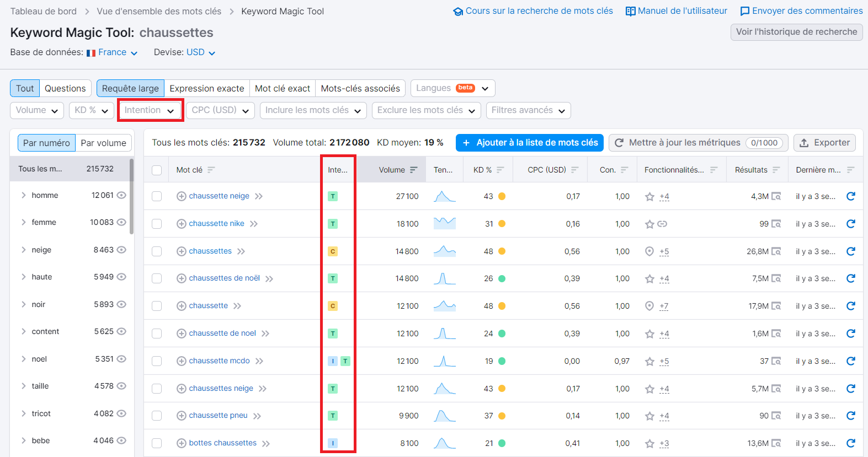868x457 pixels.
Task: Toggle eye visibility for tricot group
Action: point(121,413)
